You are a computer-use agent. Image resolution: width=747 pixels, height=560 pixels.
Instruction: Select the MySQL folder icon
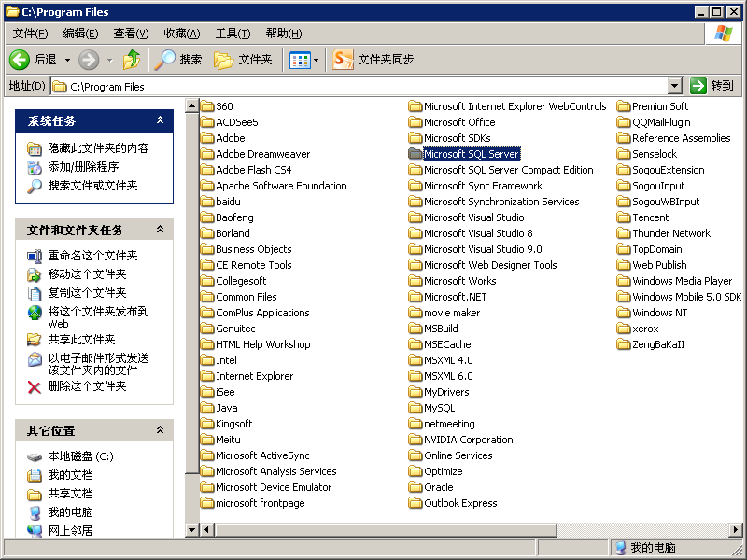(415, 408)
